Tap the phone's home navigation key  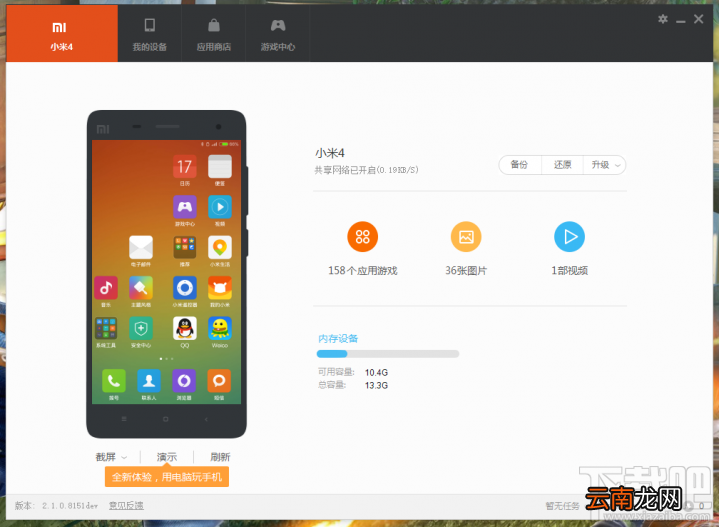[166, 419]
